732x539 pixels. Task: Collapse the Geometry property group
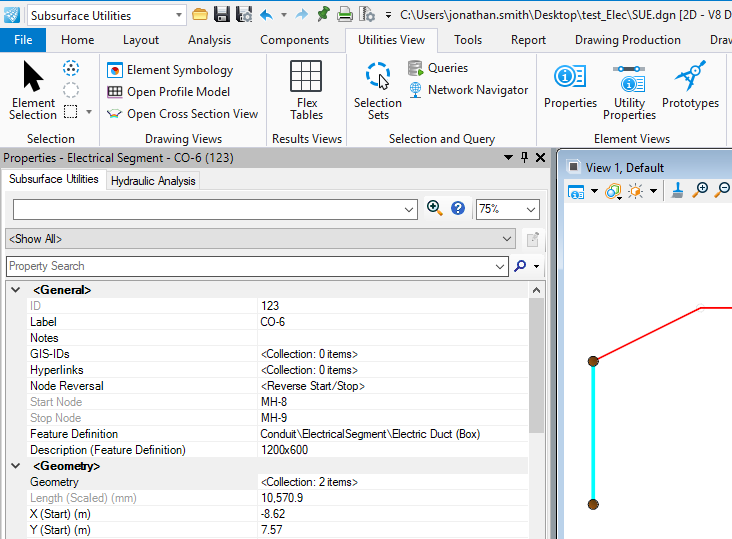(15, 466)
